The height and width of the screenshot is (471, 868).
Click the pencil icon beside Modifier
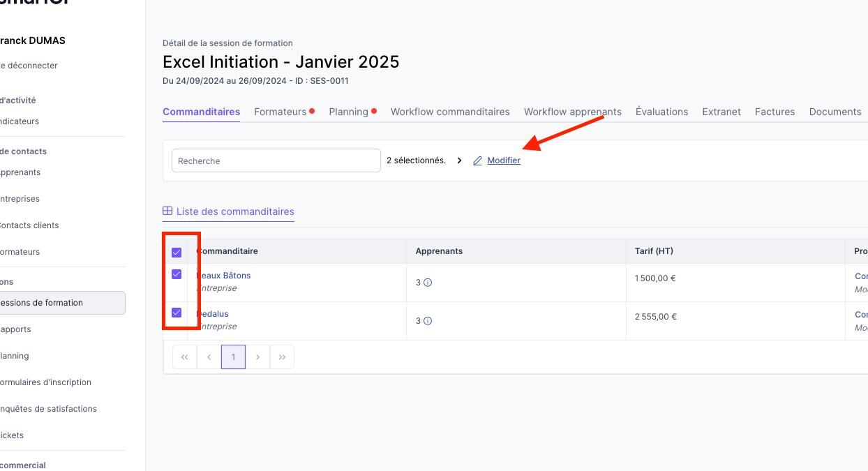click(x=478, y=161)
